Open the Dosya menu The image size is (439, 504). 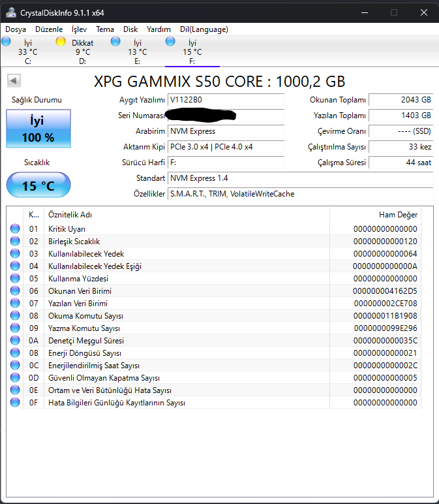point(16,29)
